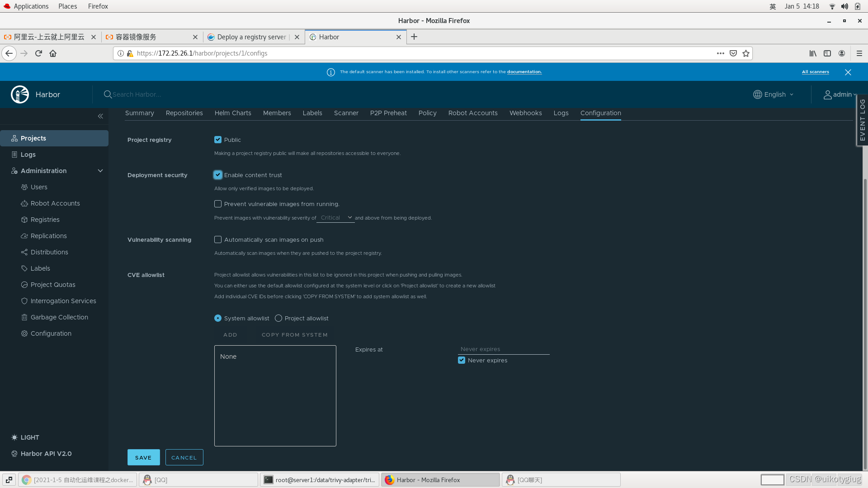Click the SAVE button
Viewport: 868px width, 488px height.
(x=144, y=457)
